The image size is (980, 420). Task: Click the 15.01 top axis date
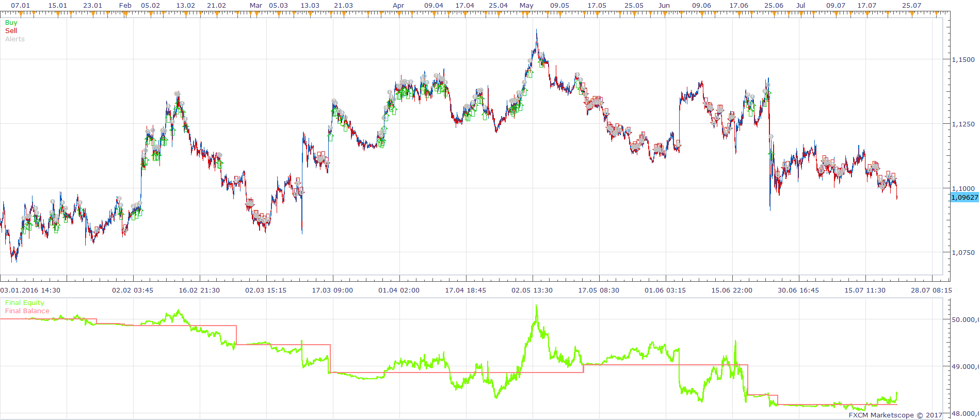coord(58,6)
